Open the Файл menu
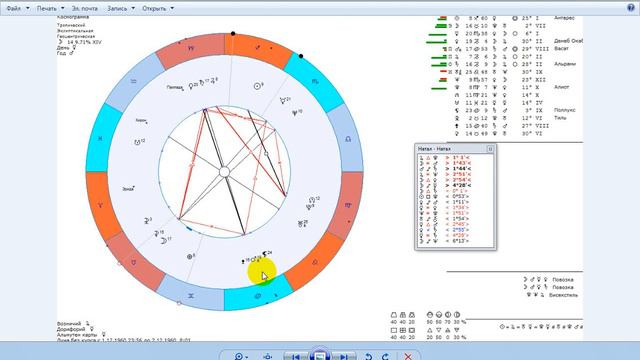Screen dimensions: 640x360 click(18, 8)
